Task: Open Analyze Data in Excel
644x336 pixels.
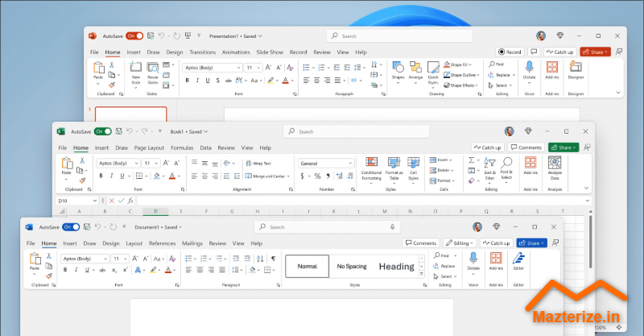Action: coord(555,168)
